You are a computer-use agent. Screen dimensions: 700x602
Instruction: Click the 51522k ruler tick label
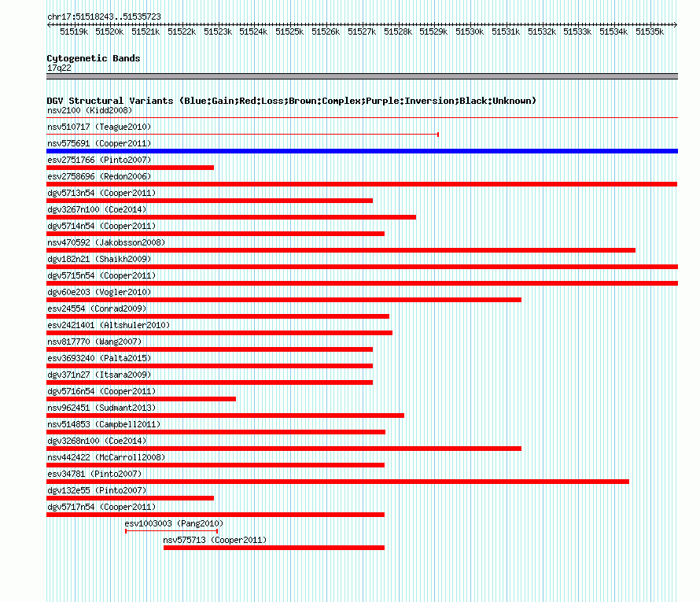point(182,31)
